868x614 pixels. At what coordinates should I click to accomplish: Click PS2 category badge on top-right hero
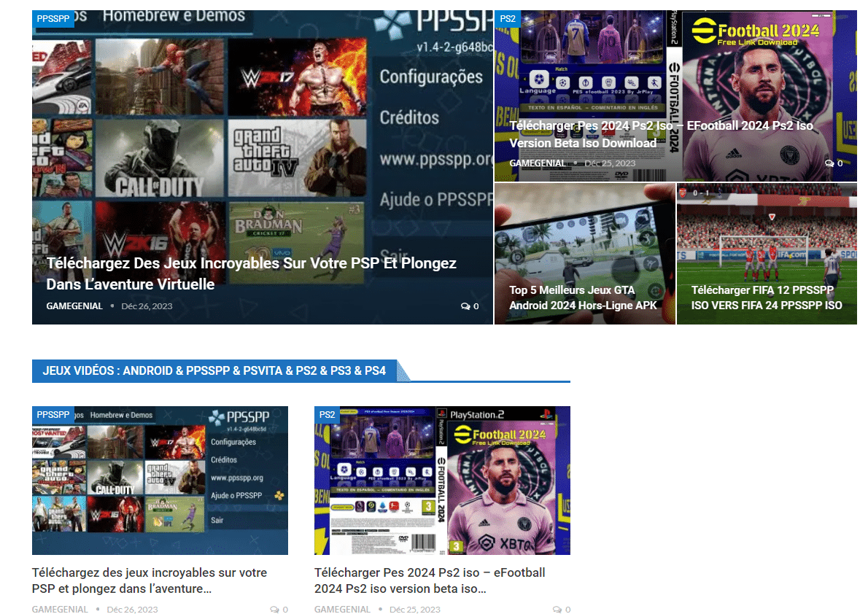(x=507, y=18)
